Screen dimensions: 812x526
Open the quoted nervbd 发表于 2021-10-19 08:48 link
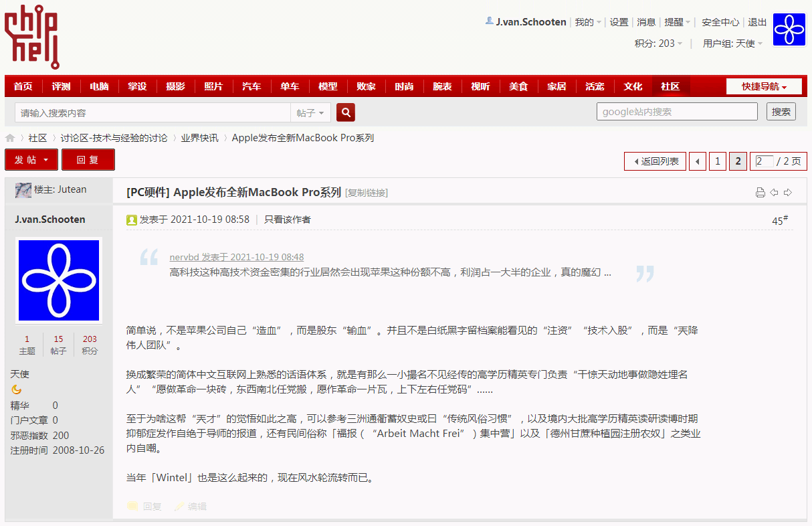[x=237, y=257]
